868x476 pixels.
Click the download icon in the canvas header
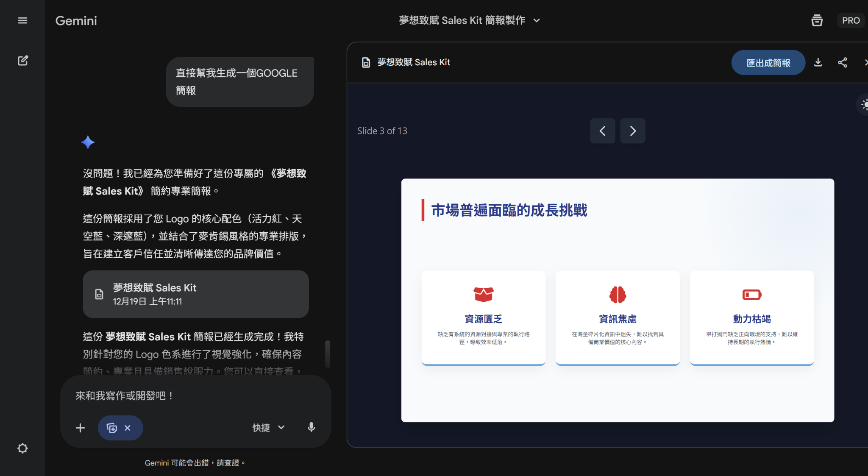coord(818,63)
